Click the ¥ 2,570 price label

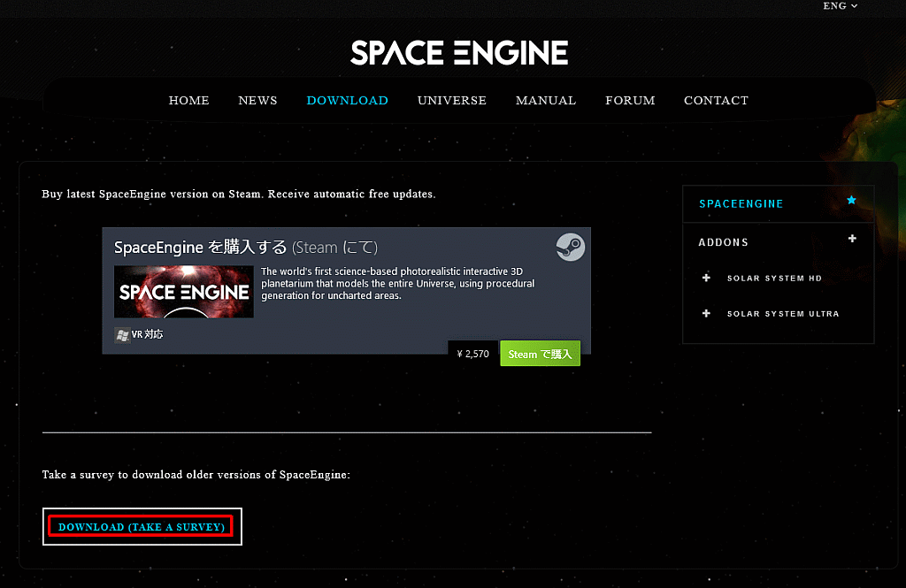(472, 354)
